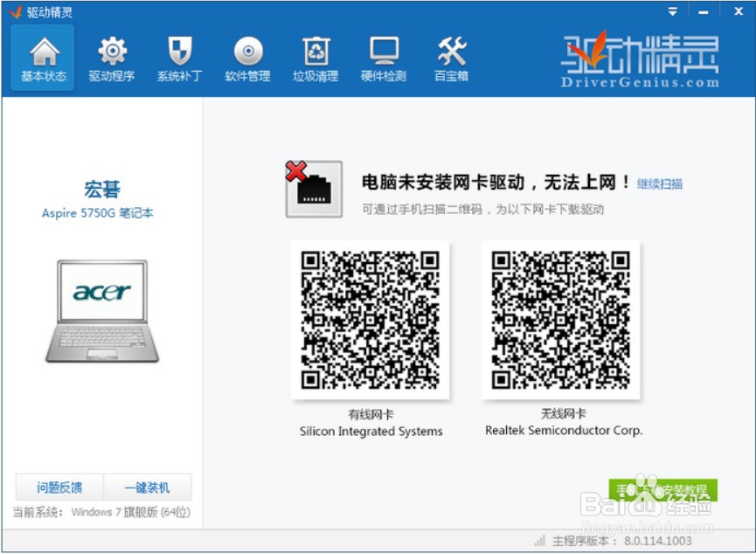The width and height of the screenshot is (756, 554).
Task: Open the 驱动程序 driver management panel
Action: click(x=110, y=58)
